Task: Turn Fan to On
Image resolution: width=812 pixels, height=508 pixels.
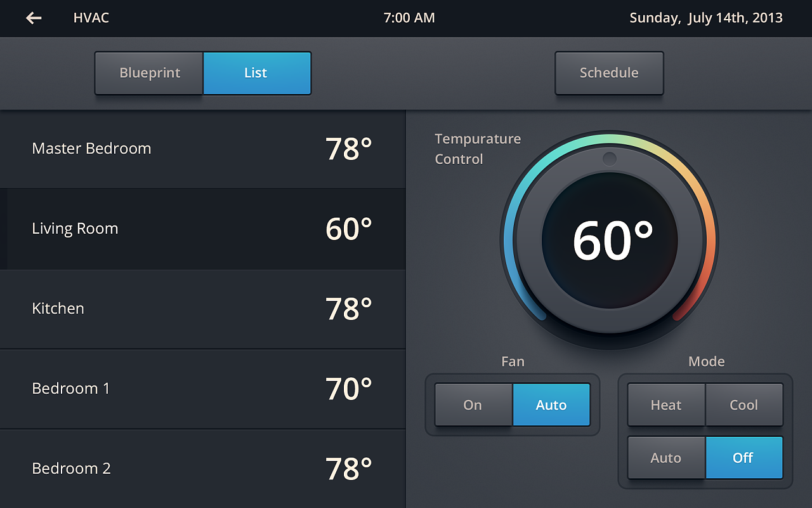Action: (473, 405)
